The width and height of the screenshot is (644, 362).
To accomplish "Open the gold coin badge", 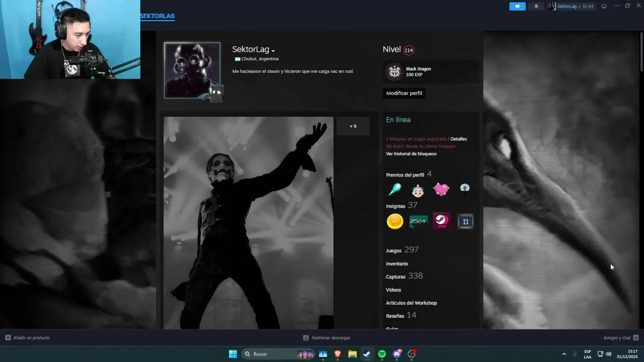I will point(395,221).
